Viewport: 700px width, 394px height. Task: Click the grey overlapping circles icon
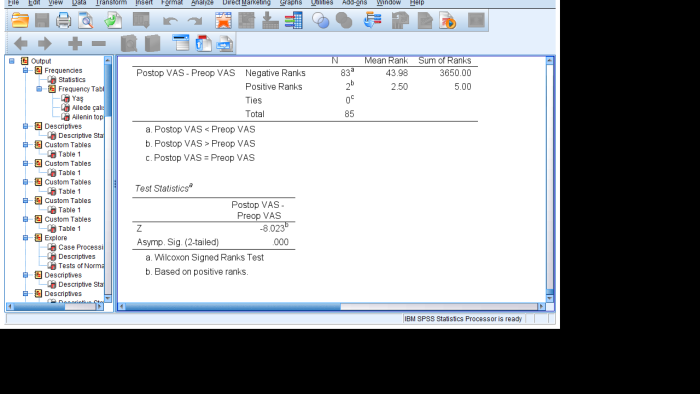(344, 21)
